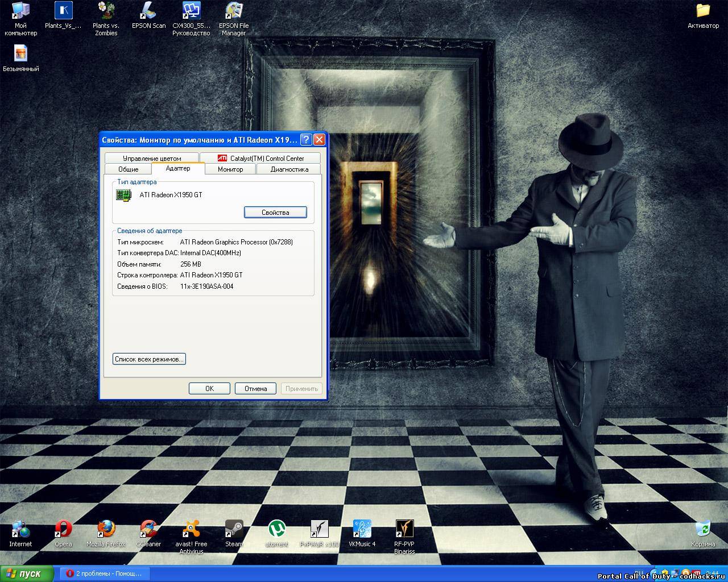Click the ATI Radeon Graphics Processor (0x7288) text
The height and width of the screenshot is (582, 728).
237,242
